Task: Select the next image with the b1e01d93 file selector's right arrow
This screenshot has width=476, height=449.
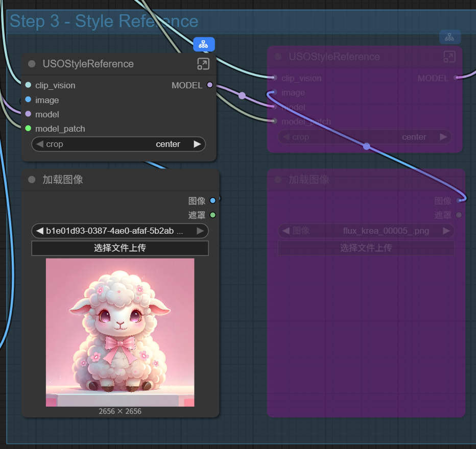Action: click(200, 231)
